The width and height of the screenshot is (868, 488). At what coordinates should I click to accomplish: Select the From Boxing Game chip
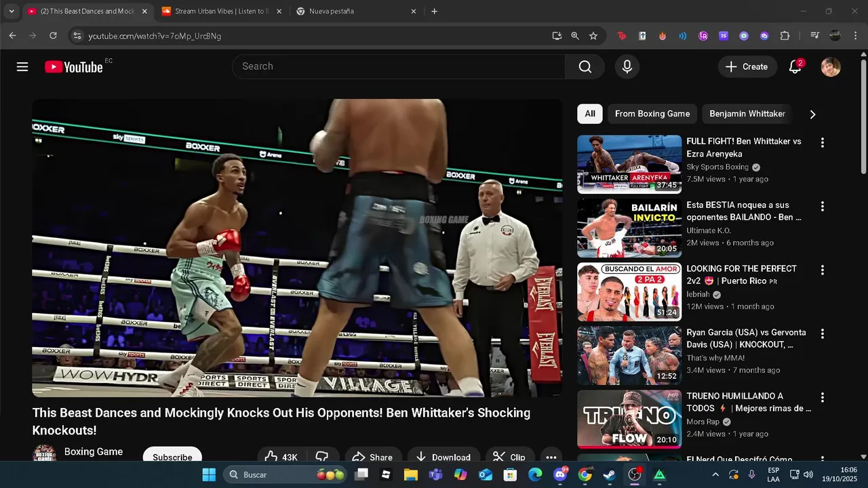point(652,114)
